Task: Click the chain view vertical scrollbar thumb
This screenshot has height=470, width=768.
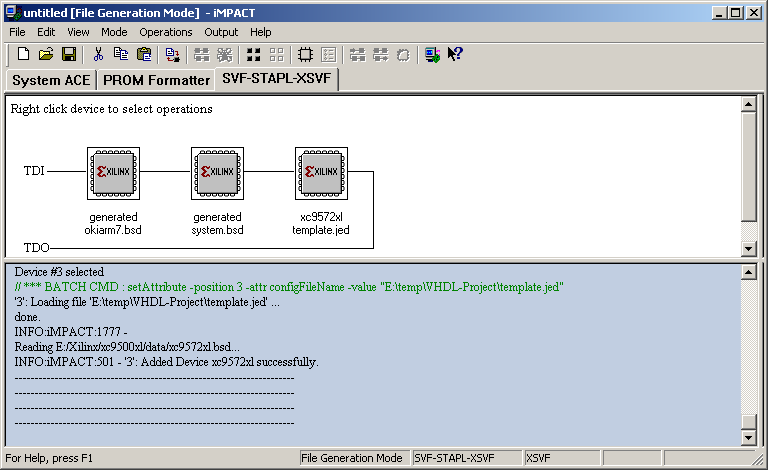Action: pos(748,166)
